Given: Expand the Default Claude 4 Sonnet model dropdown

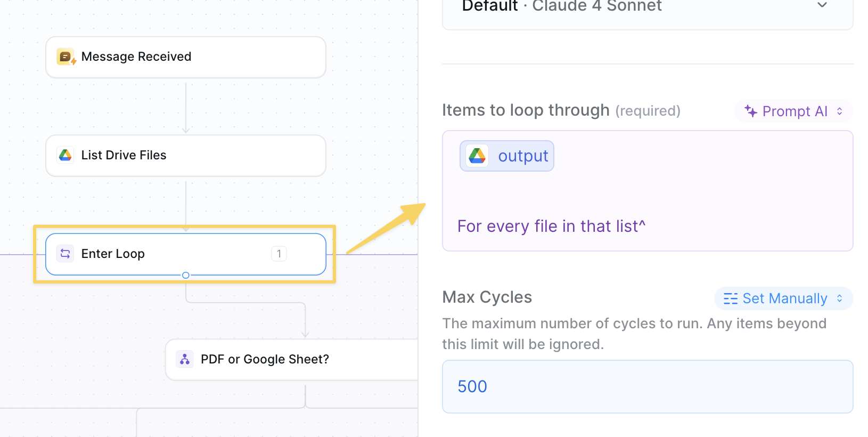Looking at the screenshot, I should [822, 5].
